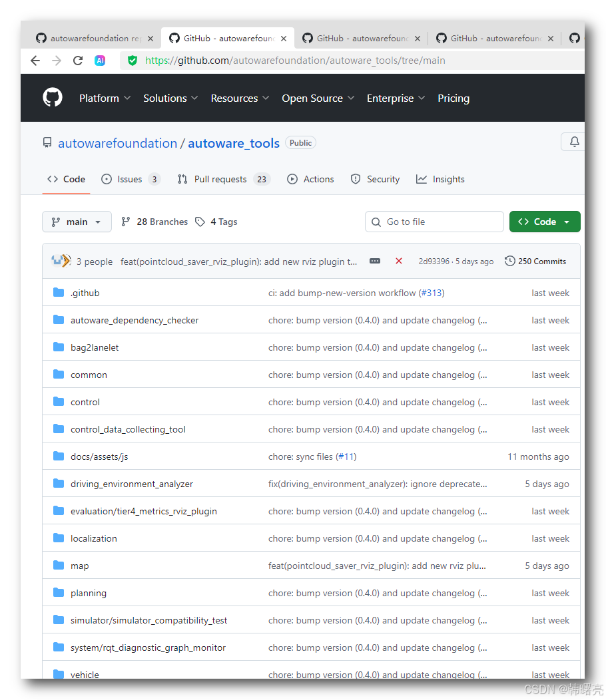
Task: Open control_data_collecting_tool folder
Action: point(128,429)
